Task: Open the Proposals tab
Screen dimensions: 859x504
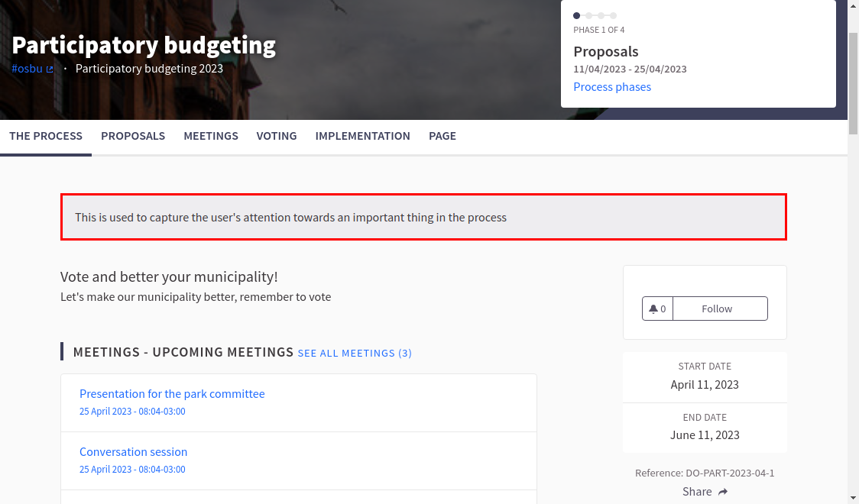Action: 133,136
